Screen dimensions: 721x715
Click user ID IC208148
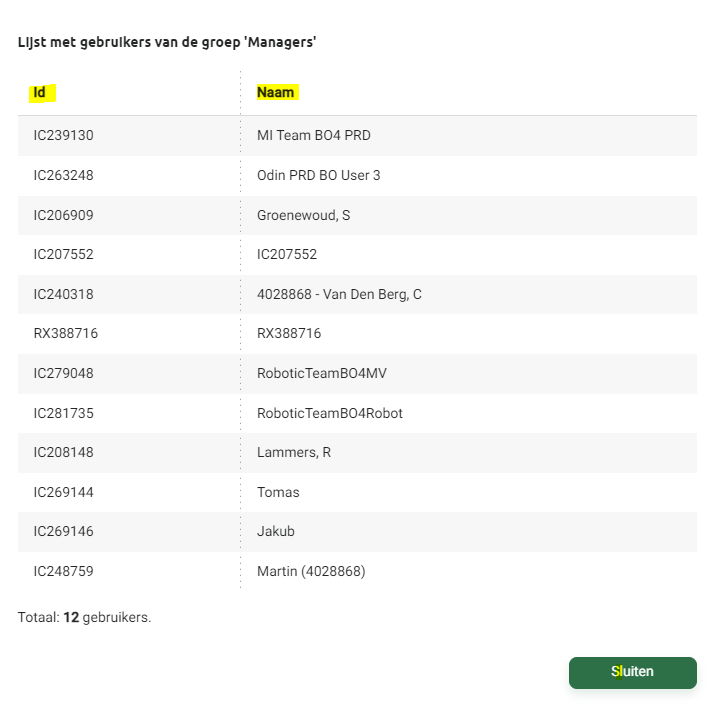coord(64,452)
